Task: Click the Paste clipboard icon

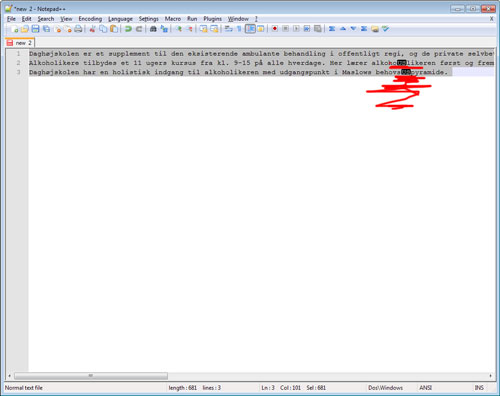Action: click(x=114, y=29)
